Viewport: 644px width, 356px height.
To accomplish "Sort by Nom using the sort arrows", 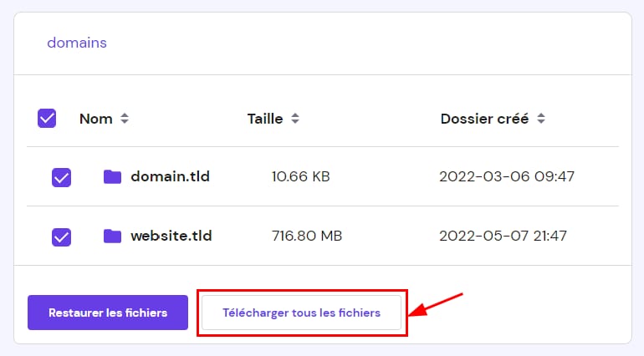I will point(125,119).
